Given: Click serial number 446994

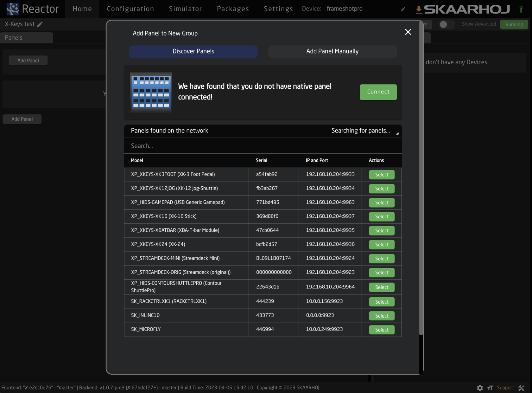Looking at the screenshot, I should click(265, 329).
